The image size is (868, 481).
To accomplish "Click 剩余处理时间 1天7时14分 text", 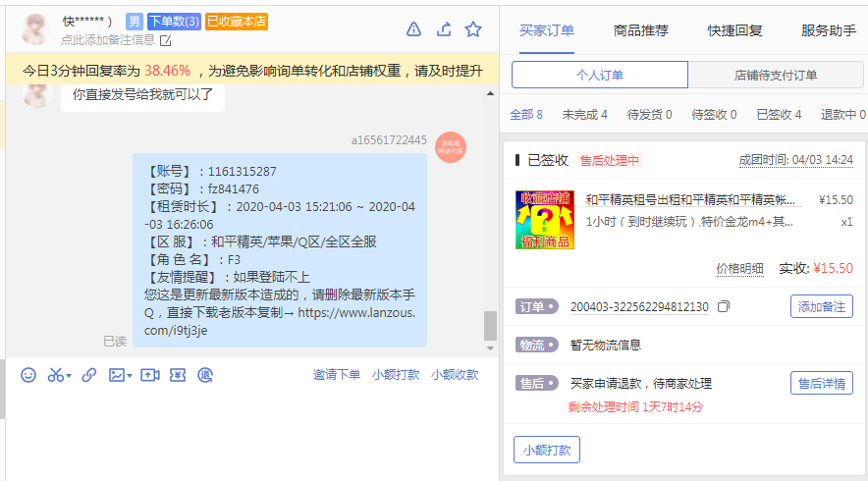I will (x=635, y=407).
